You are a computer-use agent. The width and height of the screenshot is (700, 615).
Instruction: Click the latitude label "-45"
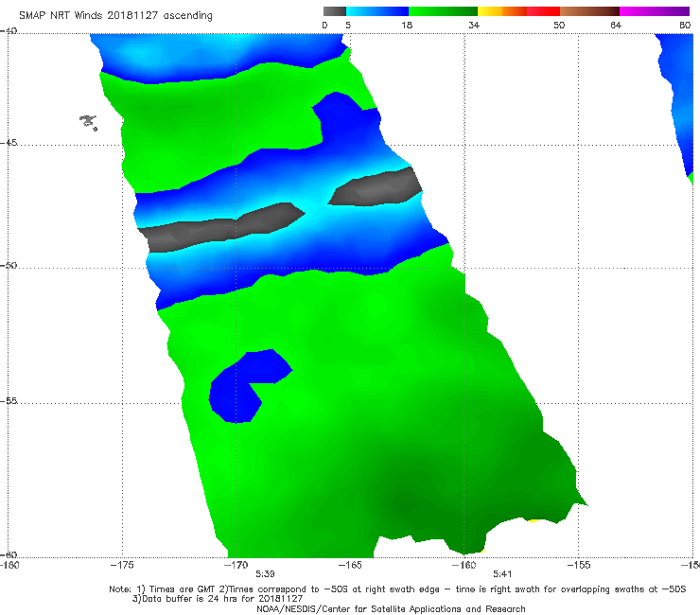click(9, 143)
